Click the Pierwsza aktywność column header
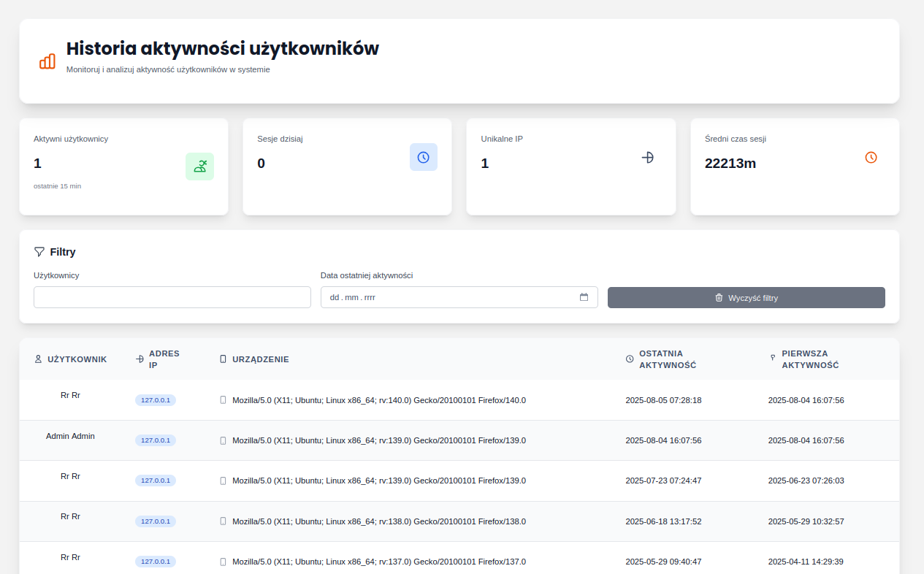This screenshot has height=574, width=924. 809,359
